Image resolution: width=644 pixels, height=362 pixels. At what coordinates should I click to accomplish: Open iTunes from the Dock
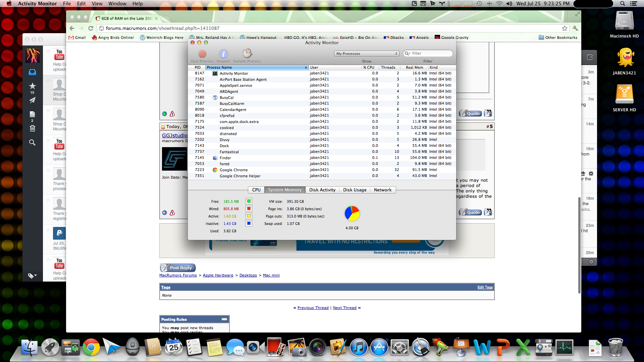[x=359, y=347]
